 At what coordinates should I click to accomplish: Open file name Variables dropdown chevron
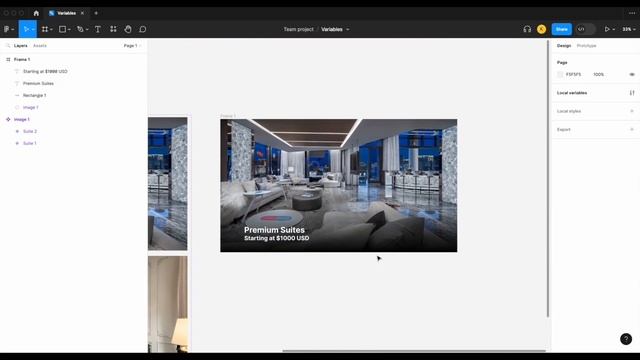click(x=348, y=29)
